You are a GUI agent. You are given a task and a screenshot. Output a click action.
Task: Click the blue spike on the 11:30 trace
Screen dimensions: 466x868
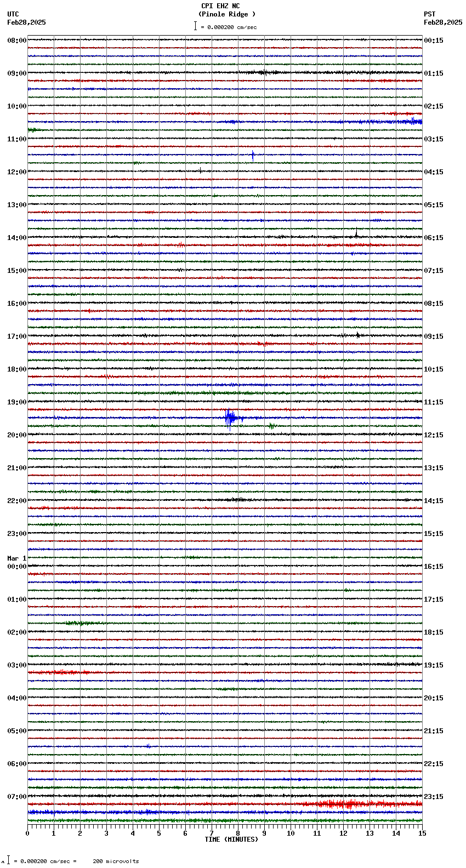tap(253, 155)
